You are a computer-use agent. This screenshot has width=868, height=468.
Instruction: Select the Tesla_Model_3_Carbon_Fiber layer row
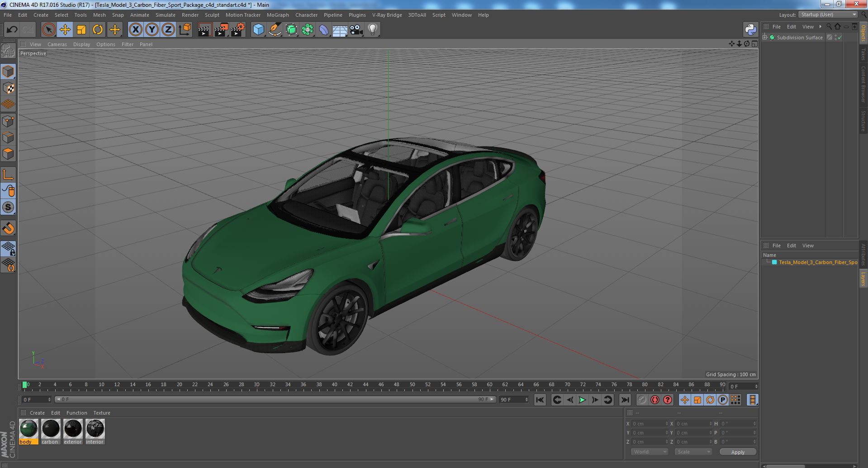pyautogui.click(x=813, y=262)
